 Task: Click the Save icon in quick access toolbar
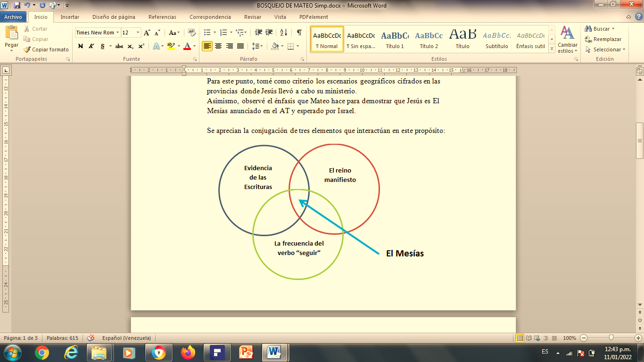(17, 6)
